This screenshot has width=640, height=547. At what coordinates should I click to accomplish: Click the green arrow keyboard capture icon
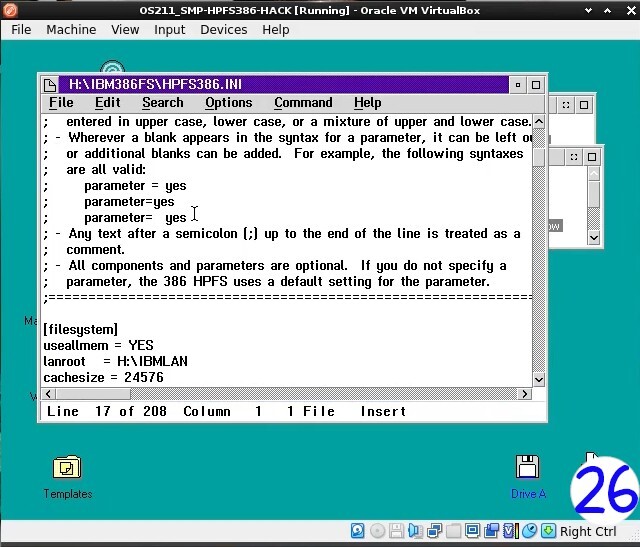[548, 531]
